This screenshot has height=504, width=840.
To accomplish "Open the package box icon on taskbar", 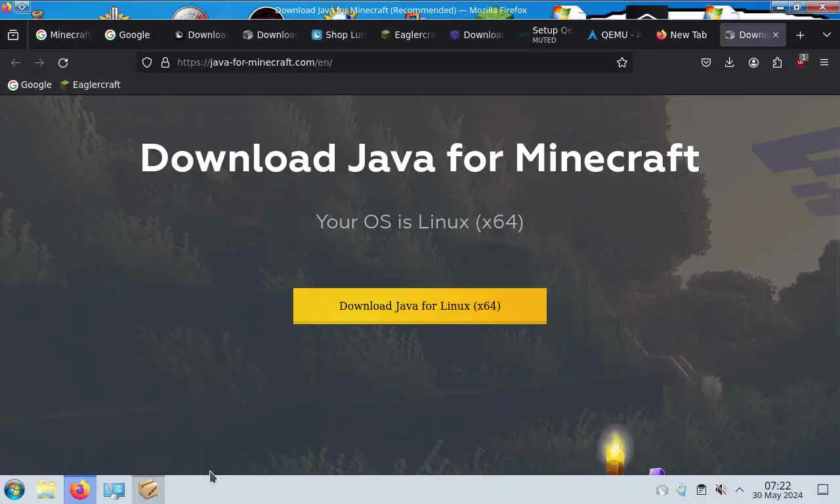I will 148,490.
